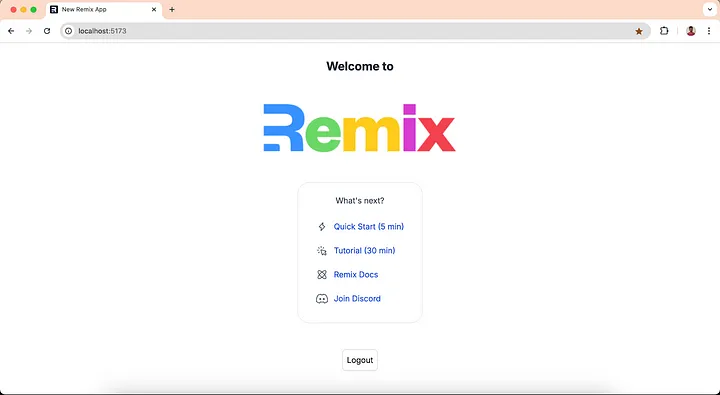Reload the page with the refresh icon
This screenshot has width=720, height=395.
[x=47, y=31]
